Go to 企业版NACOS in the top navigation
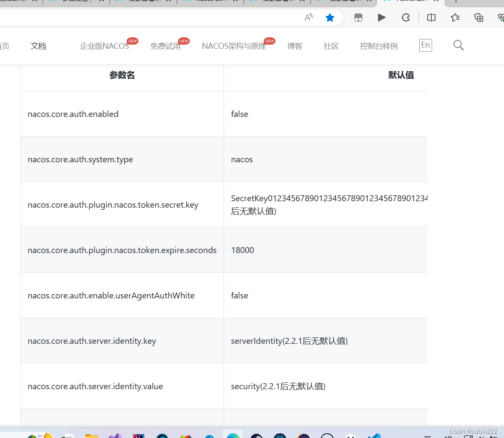The height and width of the screenshot is (438, 504). tap(104, 46)
